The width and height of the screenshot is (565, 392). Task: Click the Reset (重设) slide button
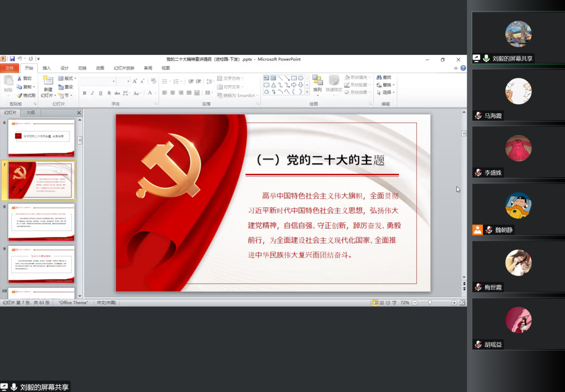tap(66, 87)
